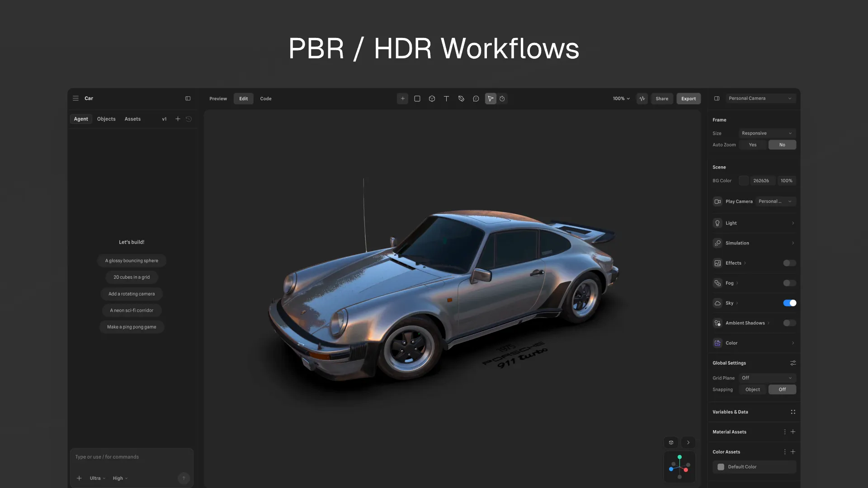This screenshot has width=868, height=488.
Task: Click the Color adjustments icon
Action: click(717, 343)
